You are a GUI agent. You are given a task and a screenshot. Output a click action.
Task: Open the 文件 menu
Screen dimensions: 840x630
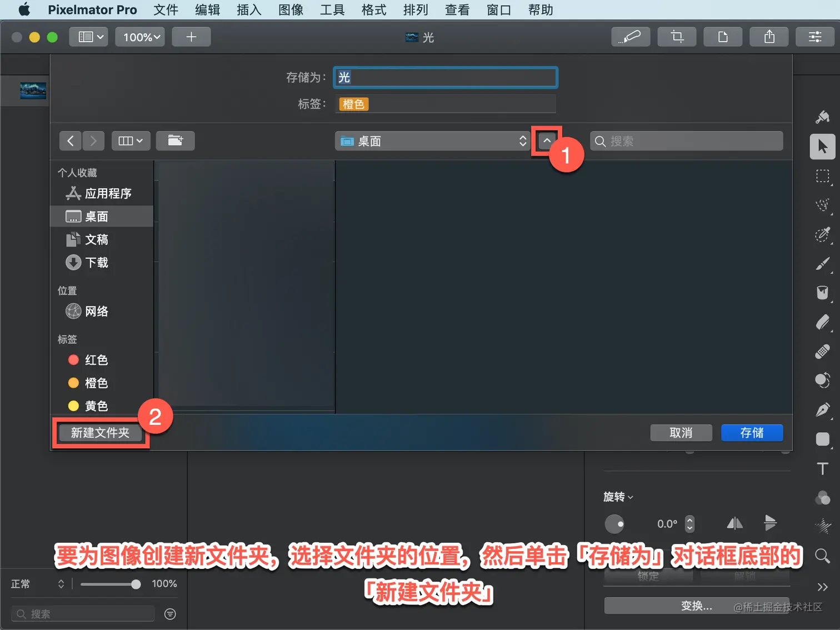pos(166,9)
